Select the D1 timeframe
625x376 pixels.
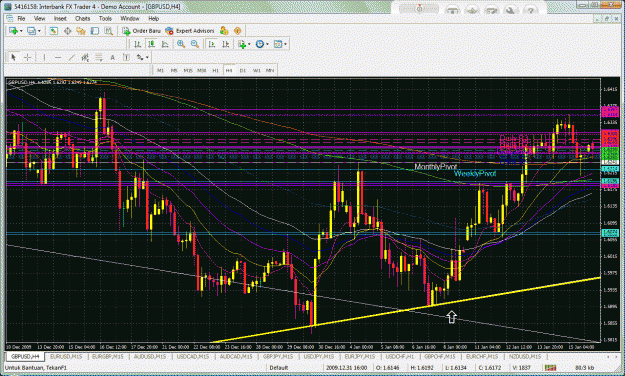pyautogui.click(x=243, y=71)
